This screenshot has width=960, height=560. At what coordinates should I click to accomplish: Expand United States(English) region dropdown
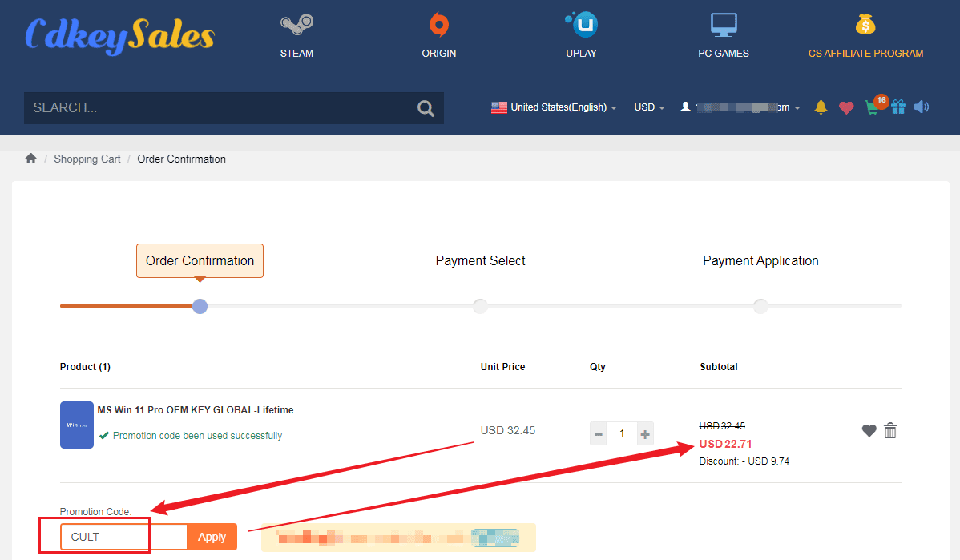554,107
